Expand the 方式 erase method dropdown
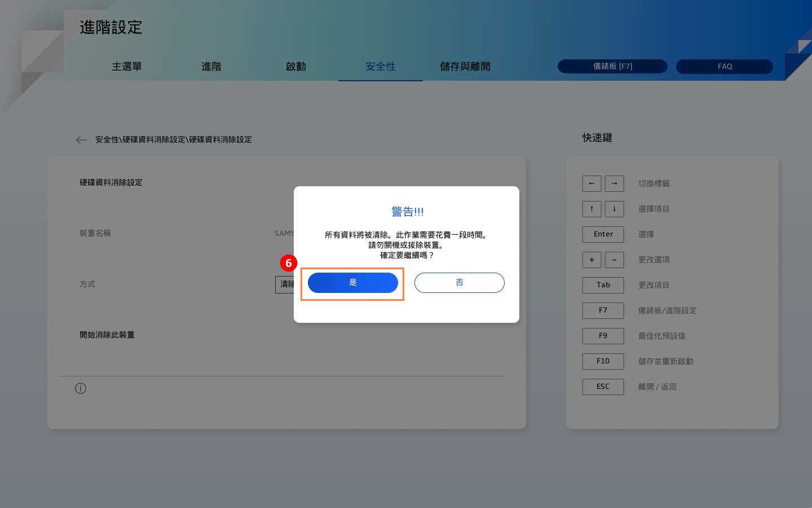The width and height of the screenshot is (812, 508). point(285,284)
